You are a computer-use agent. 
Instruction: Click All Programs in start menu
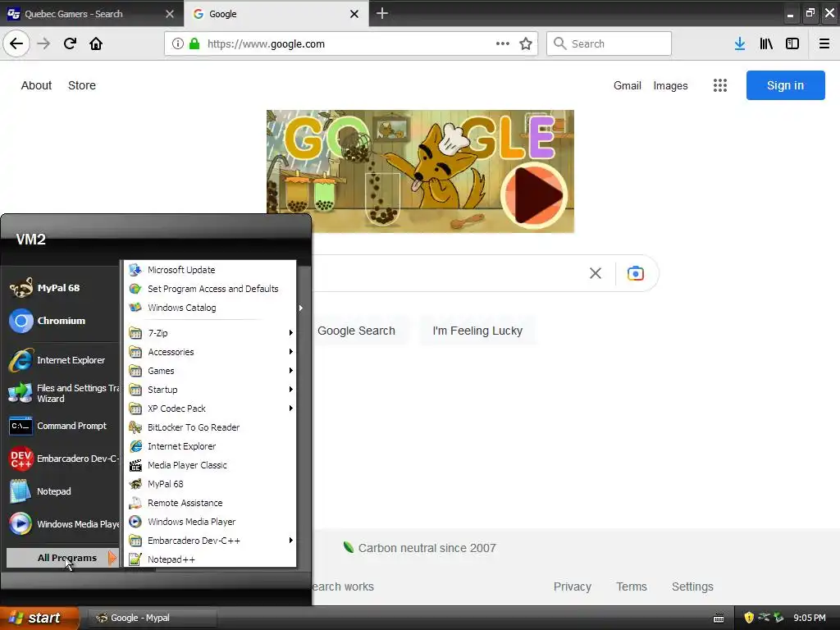[x=62, y=558]
